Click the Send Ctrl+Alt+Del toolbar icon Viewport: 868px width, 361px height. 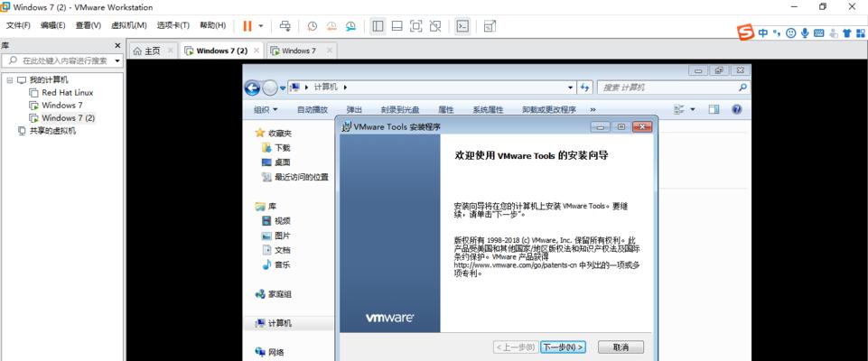pyautogui.click(x=285, y=25)
